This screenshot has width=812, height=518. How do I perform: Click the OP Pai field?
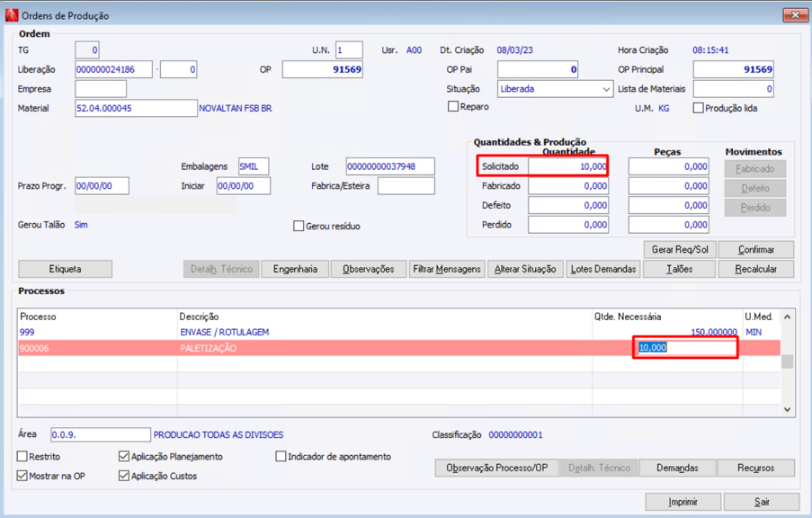coord(538,69)
